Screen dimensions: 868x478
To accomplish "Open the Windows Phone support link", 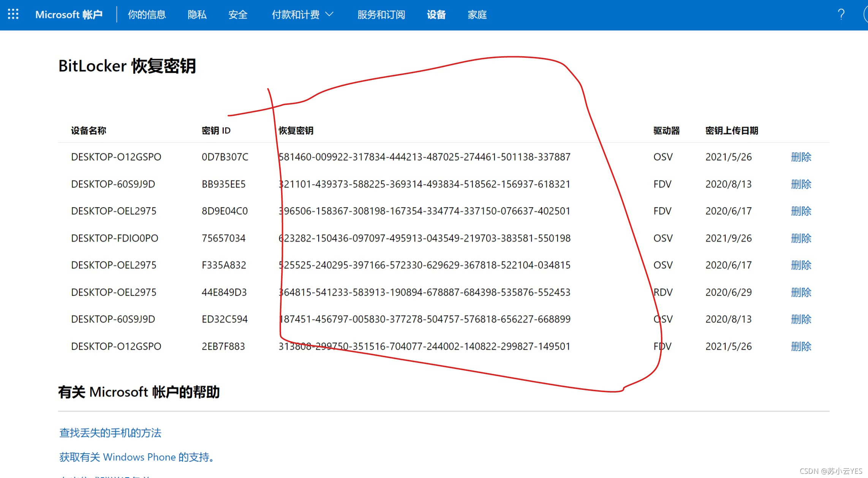I will pyautogui.click(x=136, y=457).
